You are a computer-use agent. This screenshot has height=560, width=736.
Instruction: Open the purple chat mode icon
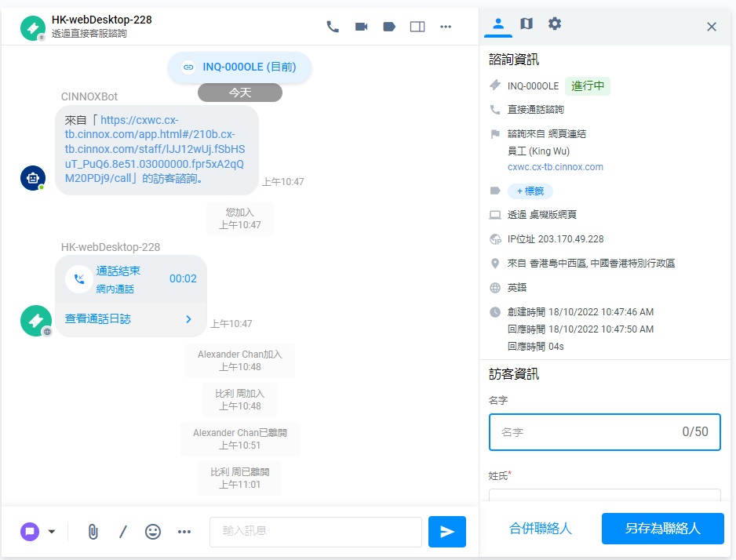tap(30, 532)
